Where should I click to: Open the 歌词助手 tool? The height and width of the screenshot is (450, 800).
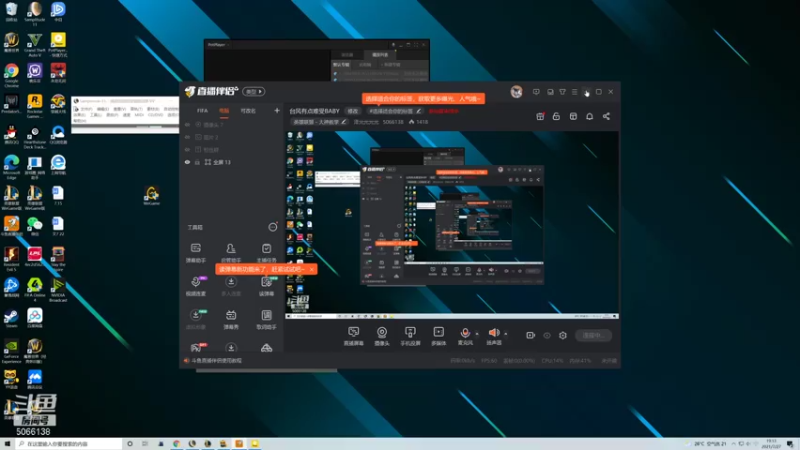click(x=266, y=319)
